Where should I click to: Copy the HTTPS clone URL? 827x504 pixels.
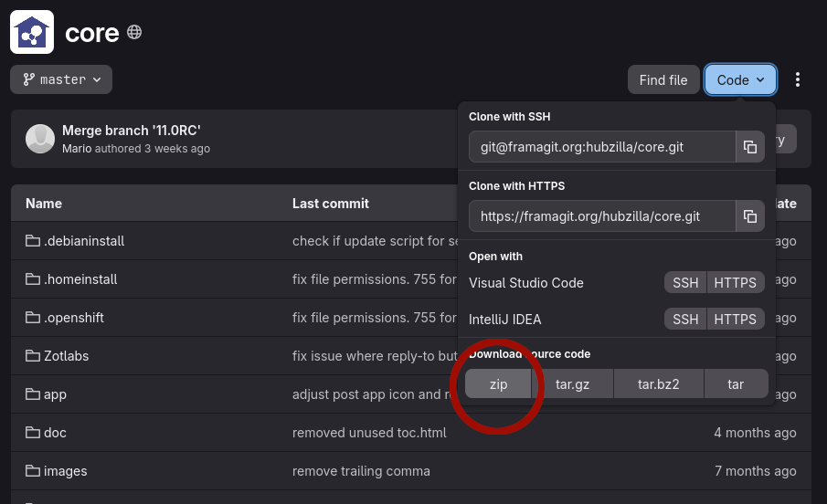749,216
